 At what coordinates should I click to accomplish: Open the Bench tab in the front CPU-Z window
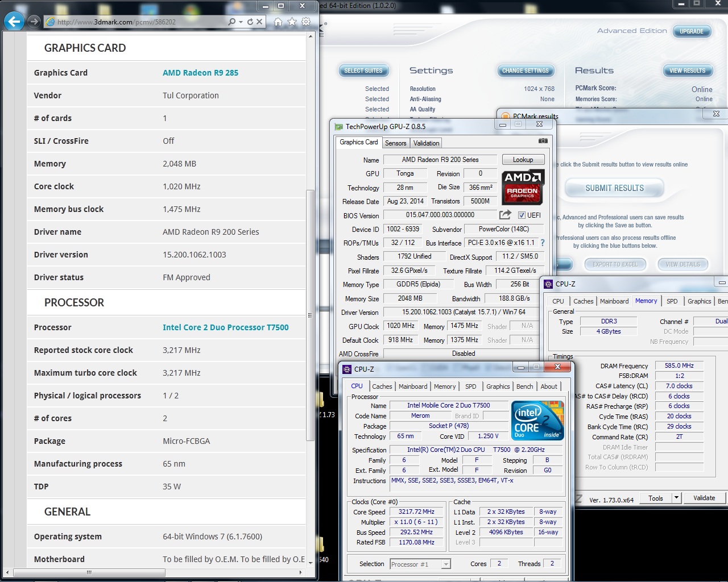pos(525,386)
